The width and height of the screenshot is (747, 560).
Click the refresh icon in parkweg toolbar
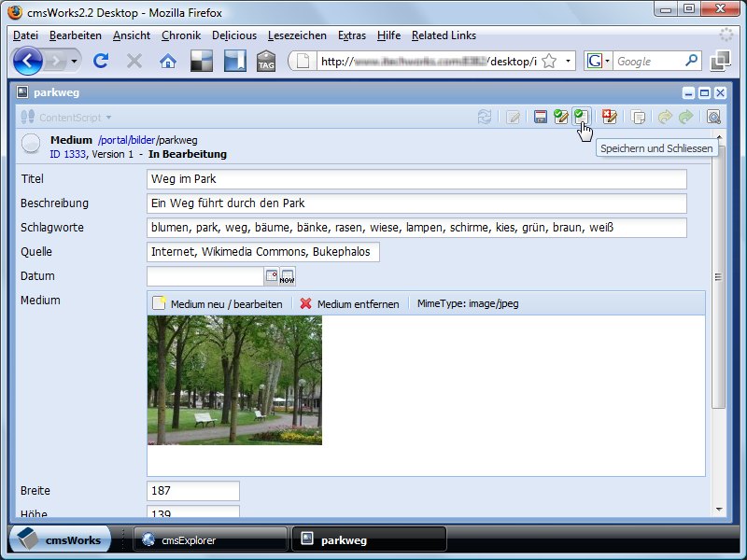(x=485, y=118)
